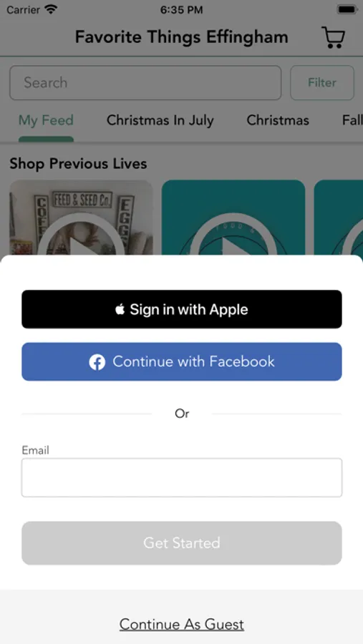Open the Filter options
The image size is (363, 644).
[x=322, y=82]
